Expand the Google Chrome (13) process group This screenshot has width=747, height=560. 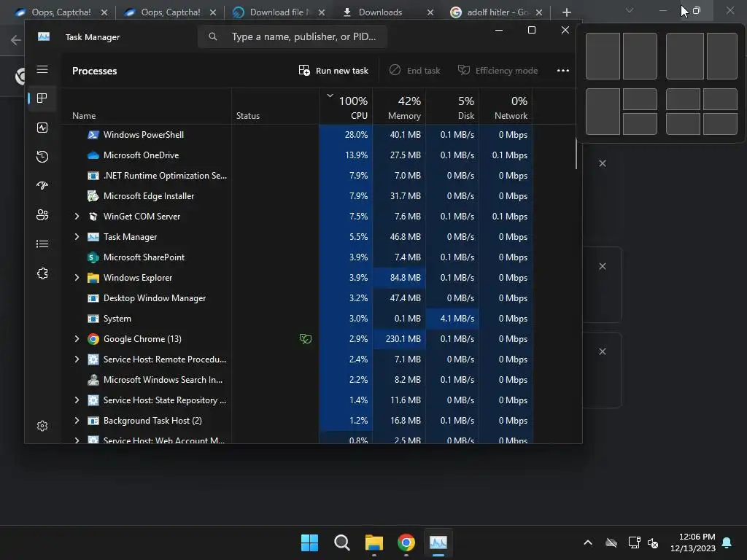[77, 338]
